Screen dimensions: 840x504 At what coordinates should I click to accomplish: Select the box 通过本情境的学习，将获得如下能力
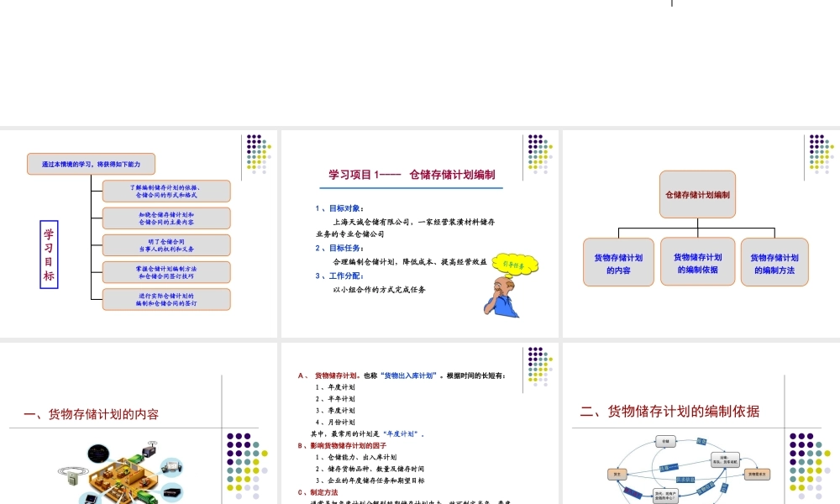[x=91, y=164]
